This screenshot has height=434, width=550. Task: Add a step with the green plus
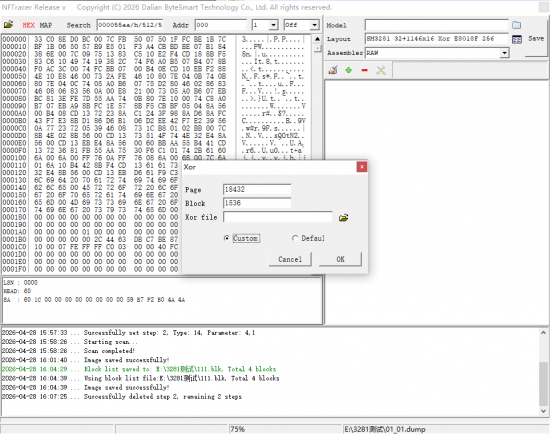pyautogui.click(x=348, y=70)
